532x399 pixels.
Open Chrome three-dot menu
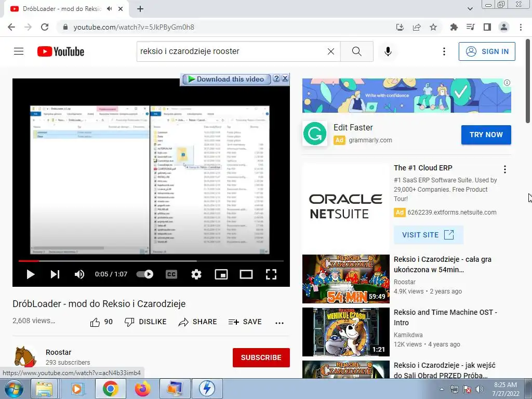coord(521,27)
